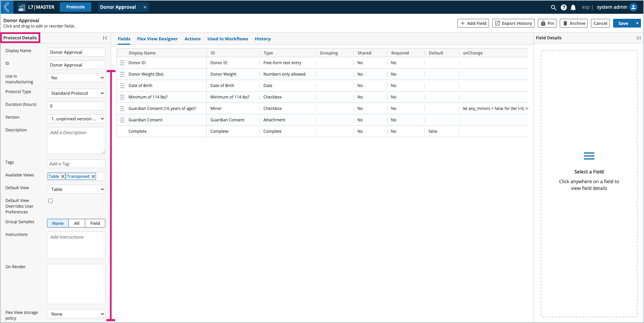Open the Used In Workflows tab
The height and width of the screenshot is (323, 644).
228,39
